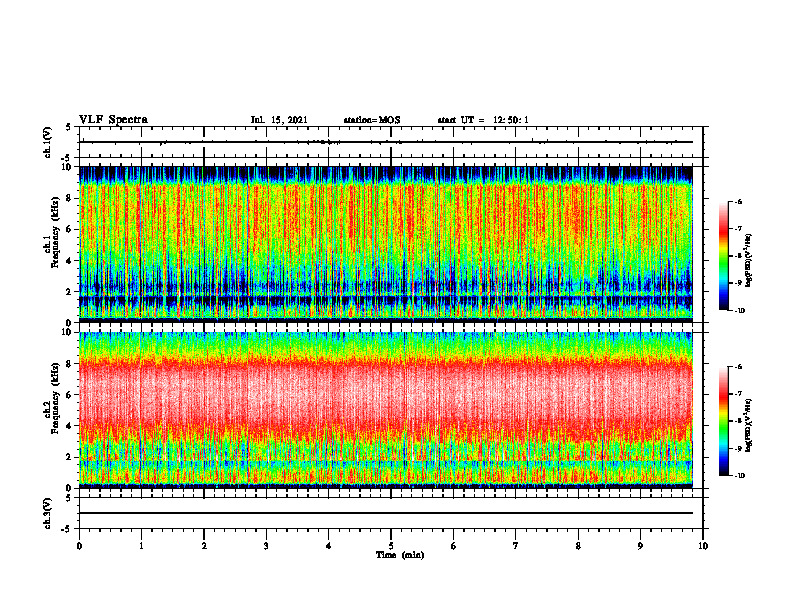The width and height of the screenshot is (792, 612).
Task: Click the "5" tick of the ch.1(V) axis
Action: [x=68, y=127]
